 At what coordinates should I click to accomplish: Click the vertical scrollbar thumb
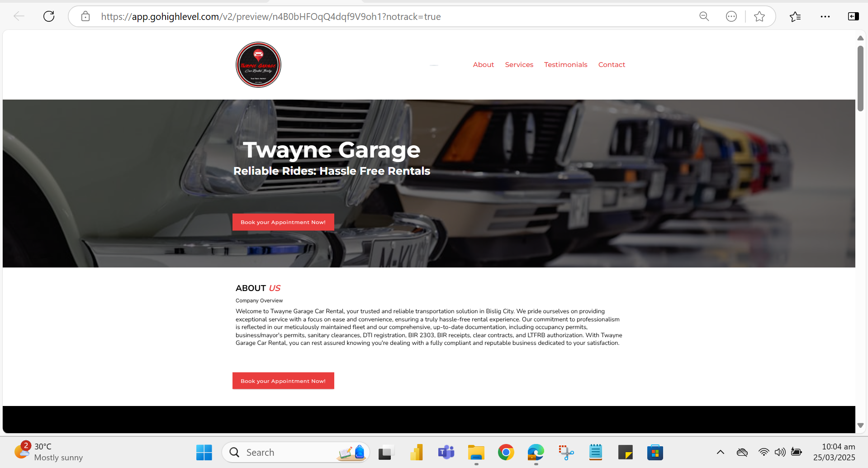tap(860, 78)
